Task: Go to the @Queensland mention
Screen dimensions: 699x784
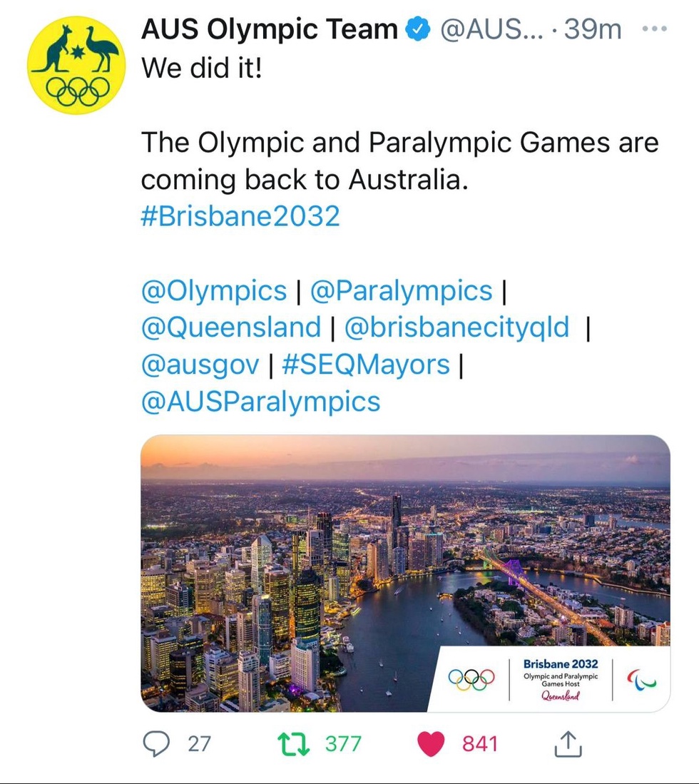Action: [x=231, y=327]
